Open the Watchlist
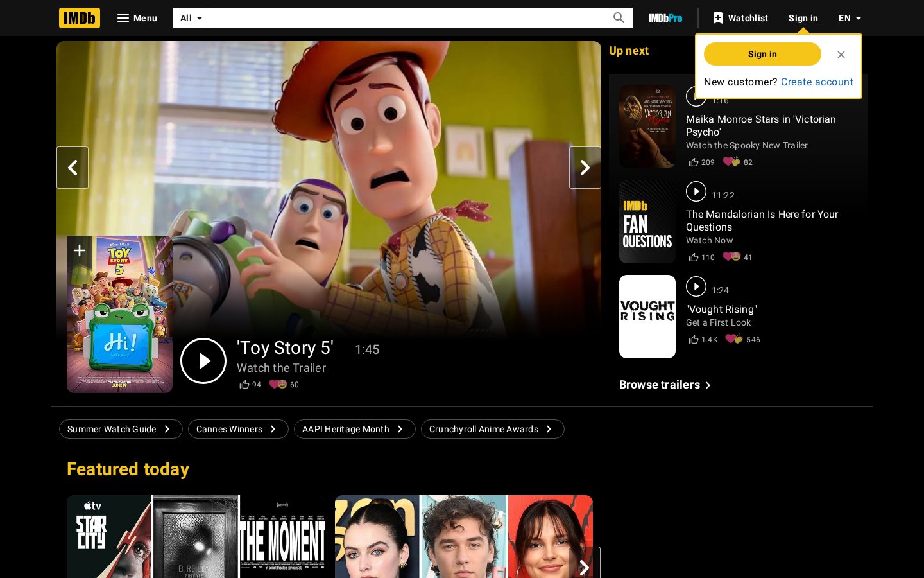 (740, 18)
